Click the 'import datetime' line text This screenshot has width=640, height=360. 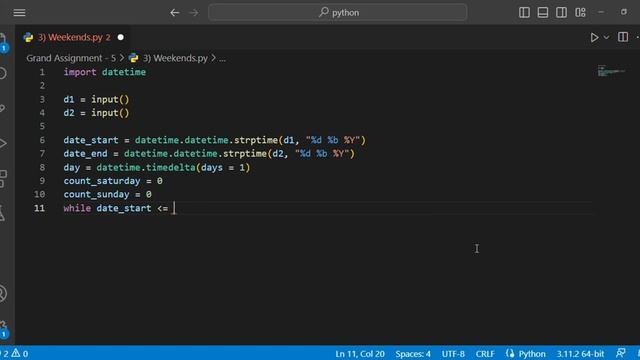pos(104,72)
